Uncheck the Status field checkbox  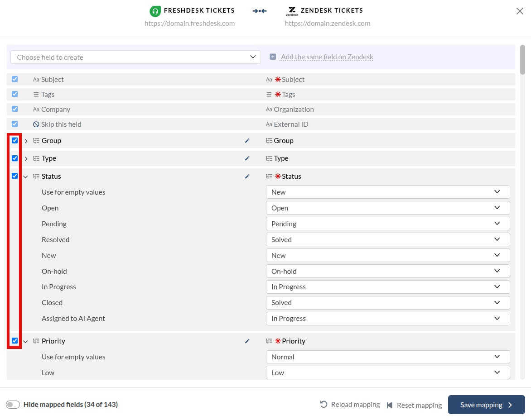(x=14, y=176)
